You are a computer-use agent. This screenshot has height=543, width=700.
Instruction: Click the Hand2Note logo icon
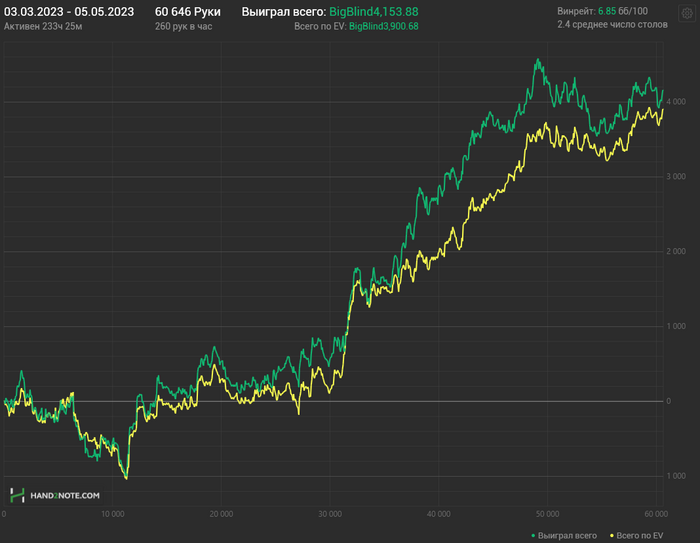(x=17, y=495)
